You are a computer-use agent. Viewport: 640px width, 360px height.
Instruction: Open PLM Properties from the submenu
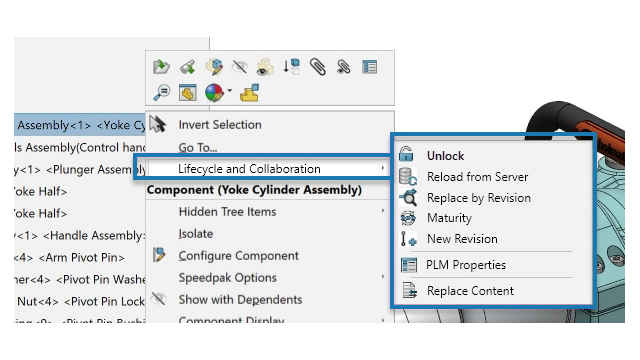[466, 265]
